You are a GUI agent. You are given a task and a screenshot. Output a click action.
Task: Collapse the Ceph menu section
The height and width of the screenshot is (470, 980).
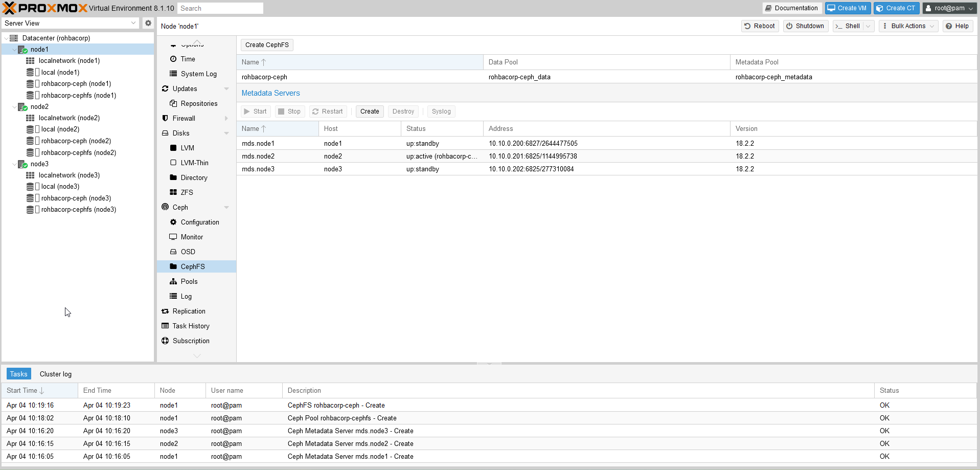[x=226, y=207]
